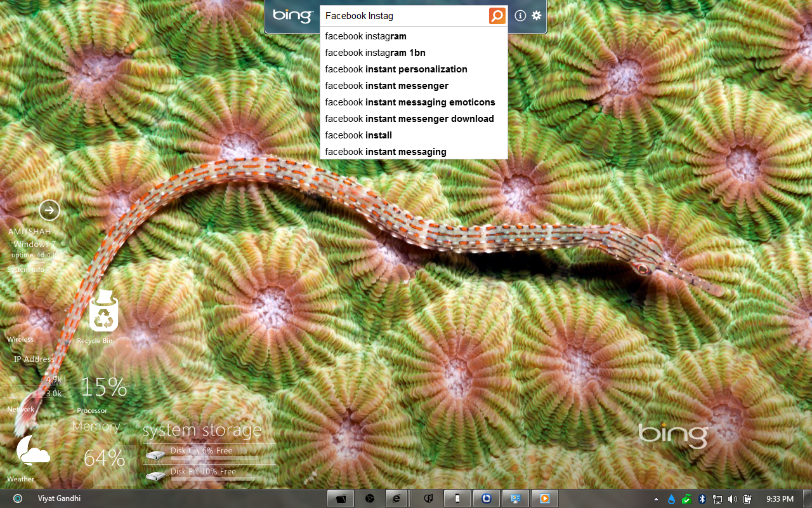Open the blue circular C taskbar app
812x508 pixels.
coord(487,498)
